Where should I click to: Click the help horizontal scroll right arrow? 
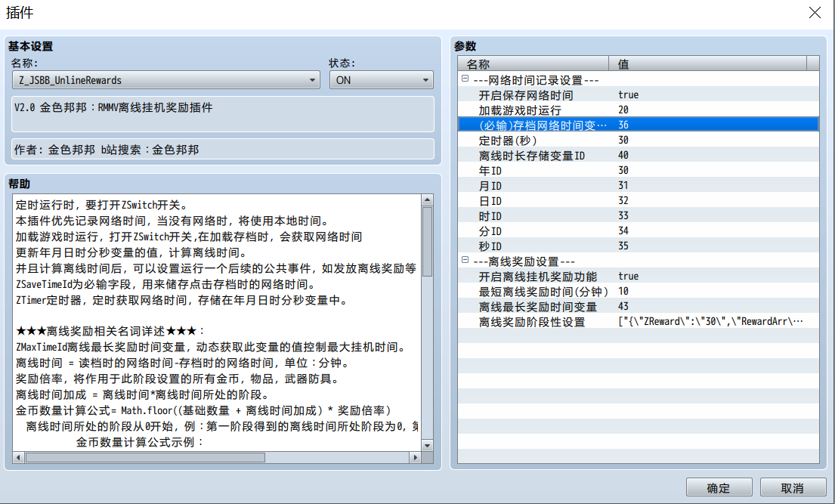[x=416, y=457]
